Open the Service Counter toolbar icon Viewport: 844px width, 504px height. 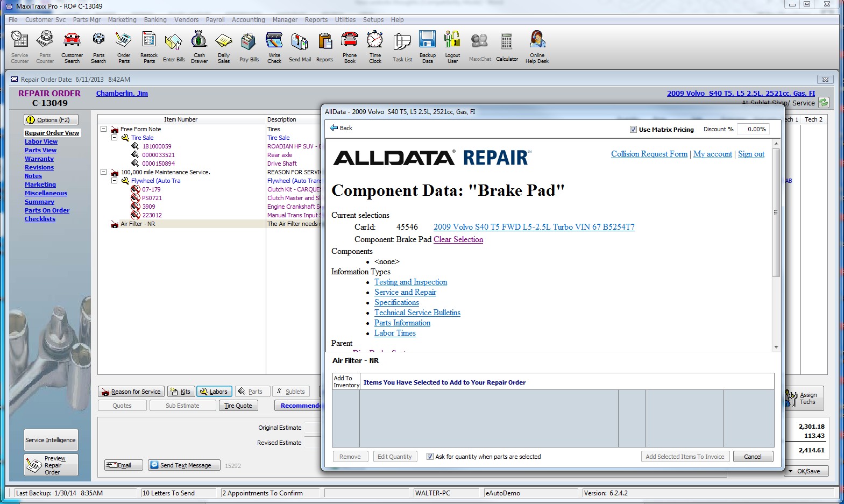pyautogui.click(x=19, y=47)
